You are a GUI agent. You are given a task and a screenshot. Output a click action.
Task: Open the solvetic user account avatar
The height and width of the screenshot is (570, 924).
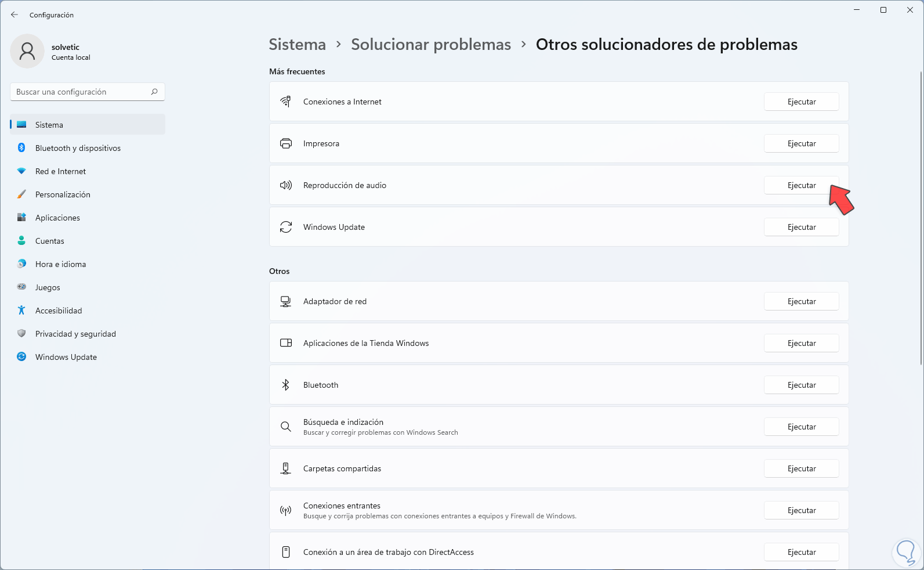click(x=27, y=51)
